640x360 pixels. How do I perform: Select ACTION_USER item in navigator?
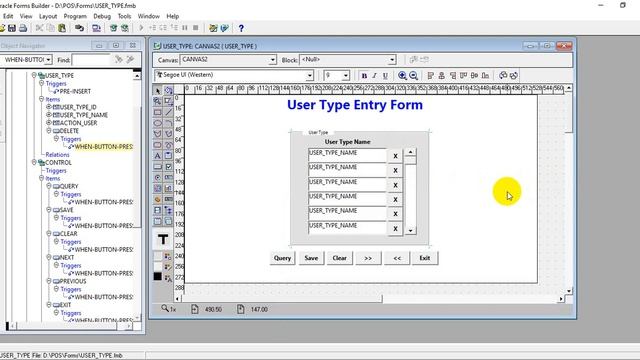(78, 123)
